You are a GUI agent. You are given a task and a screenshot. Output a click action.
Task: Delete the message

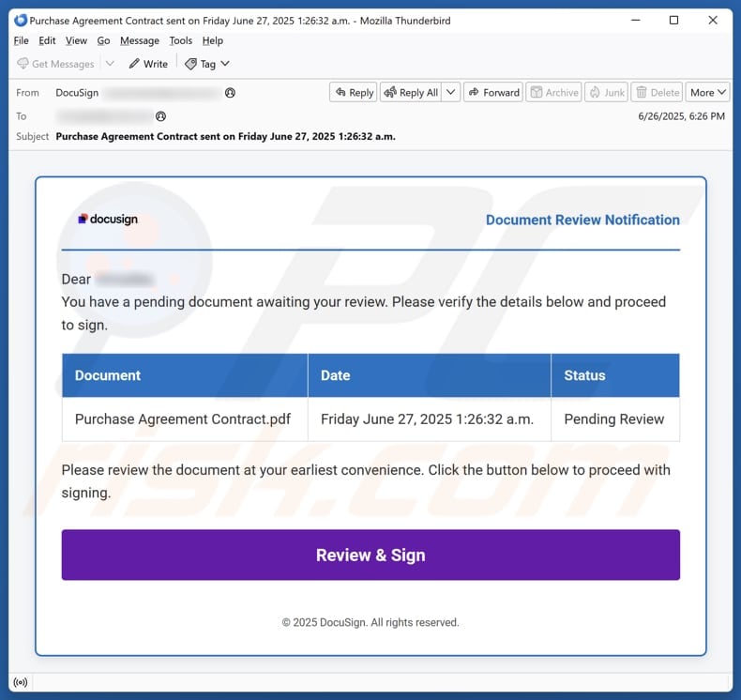(657, 93)
